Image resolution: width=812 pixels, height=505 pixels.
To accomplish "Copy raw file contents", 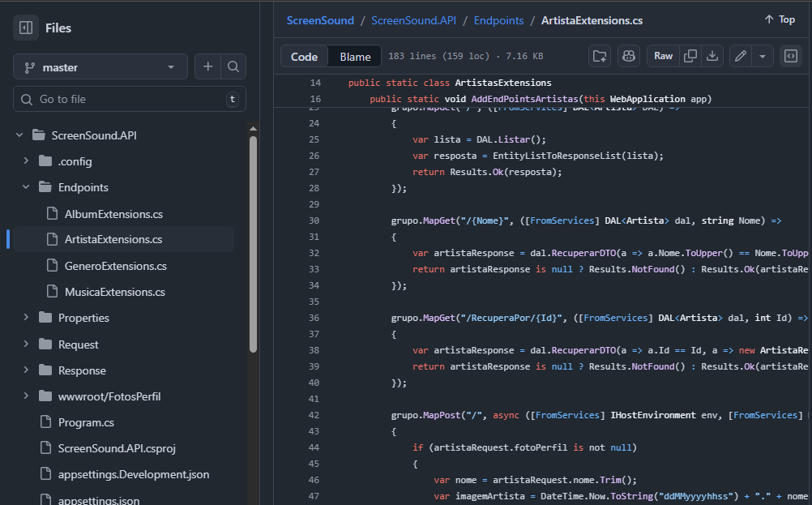I will coord(690,56).
